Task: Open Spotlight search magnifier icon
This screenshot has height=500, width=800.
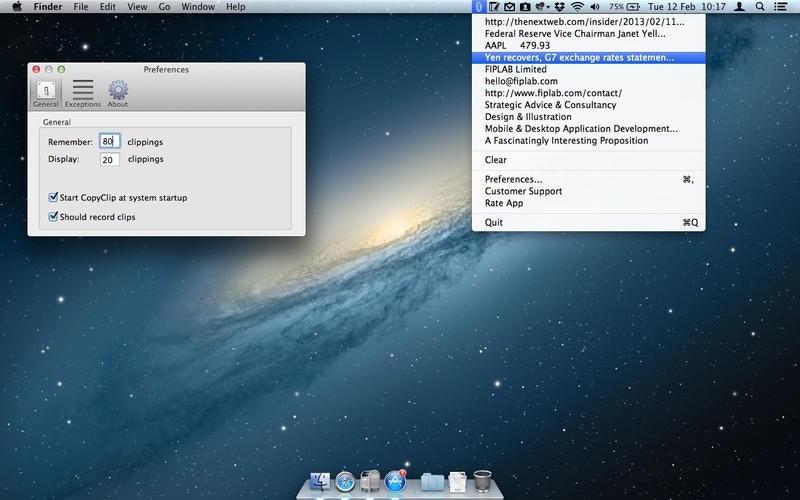Action: (x=760, y=7)
